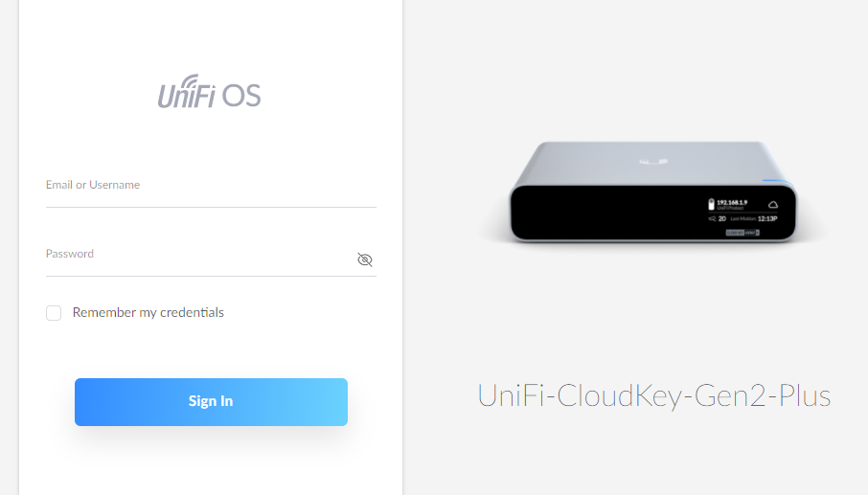Click the cloud icon on device display

[773, 205]
